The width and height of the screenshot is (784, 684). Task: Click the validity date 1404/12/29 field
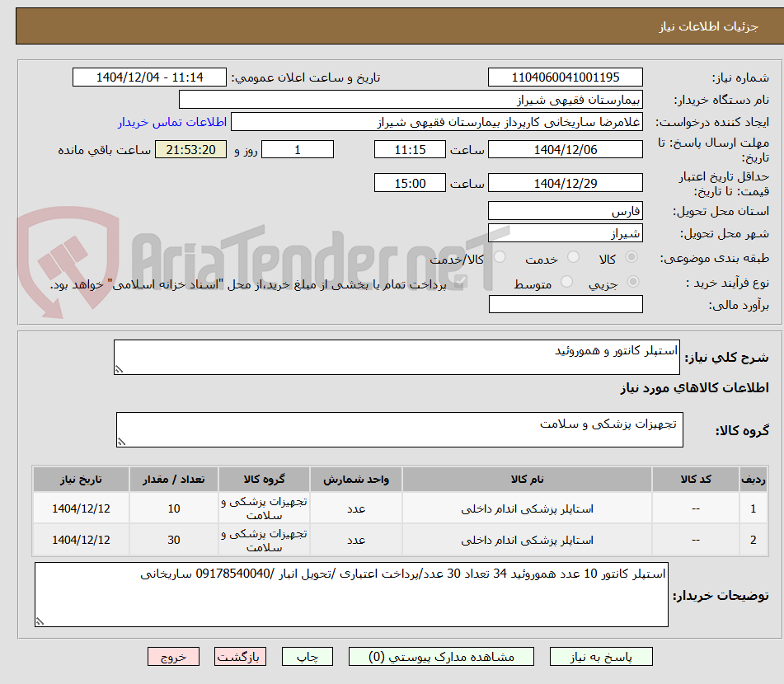coord(565,183)
